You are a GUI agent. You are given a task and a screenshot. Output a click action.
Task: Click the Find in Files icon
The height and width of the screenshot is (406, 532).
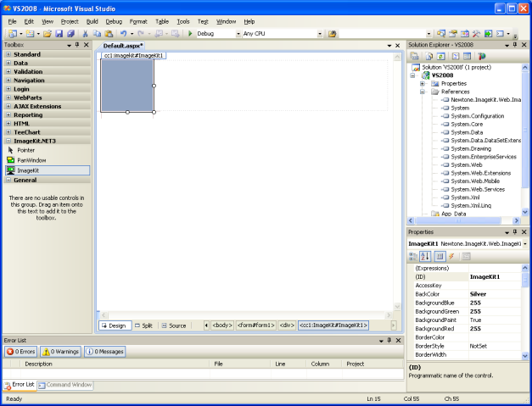click(x=332, y=34)
